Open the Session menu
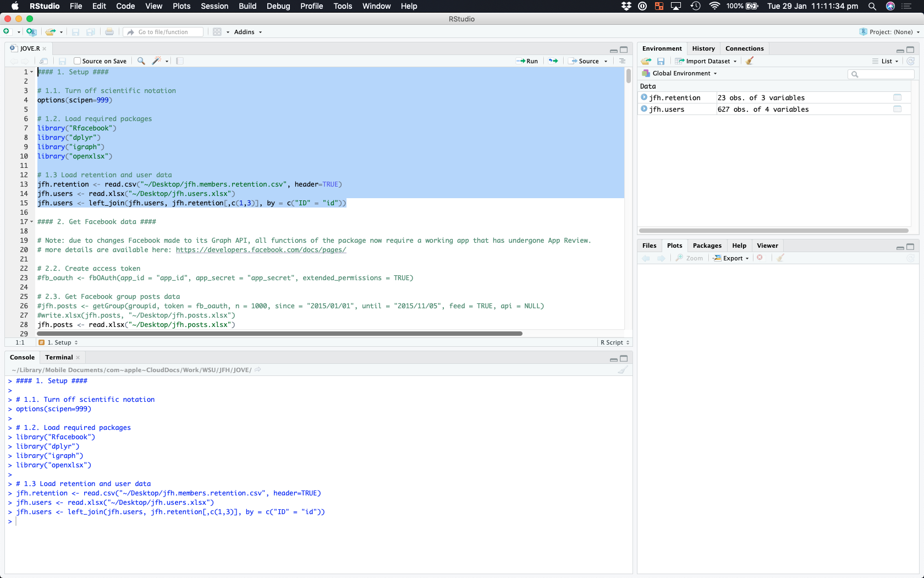 215,6
